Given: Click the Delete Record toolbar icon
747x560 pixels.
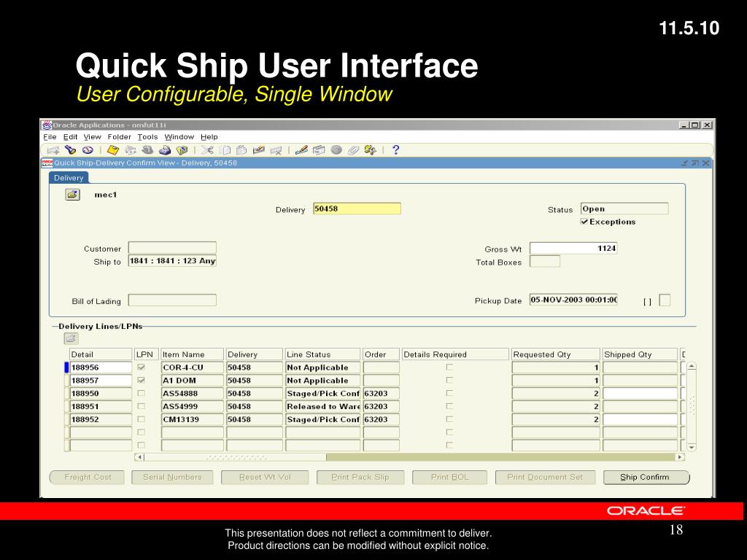Looking at the screenshot, I should click(276, 150).
